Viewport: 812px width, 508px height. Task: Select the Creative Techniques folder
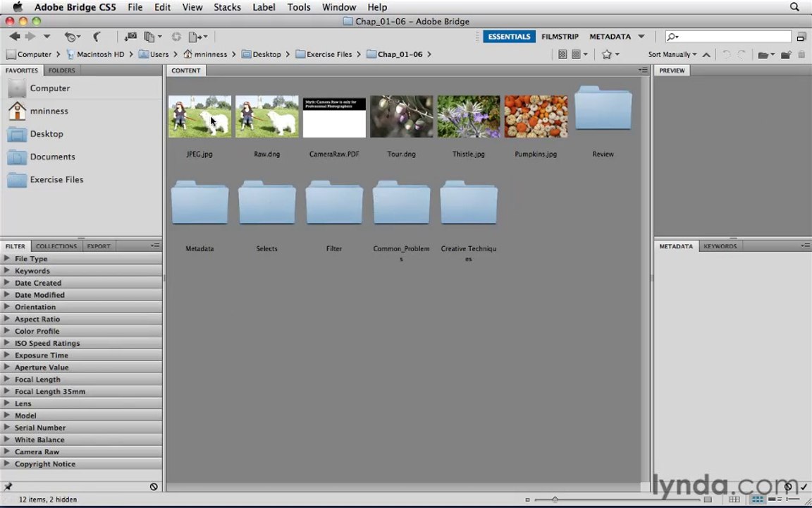pos(469,202)
